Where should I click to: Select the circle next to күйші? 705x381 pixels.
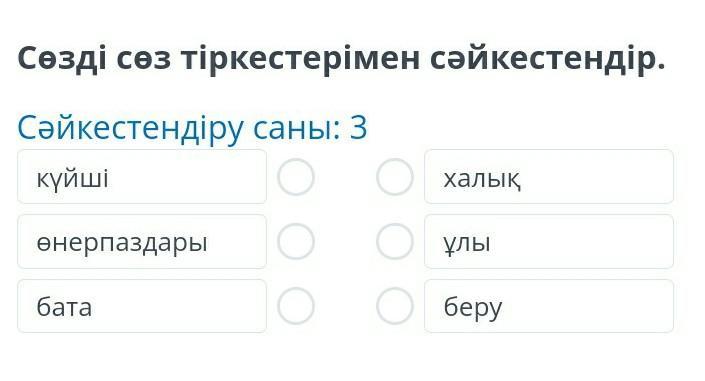tap(296, 177)
